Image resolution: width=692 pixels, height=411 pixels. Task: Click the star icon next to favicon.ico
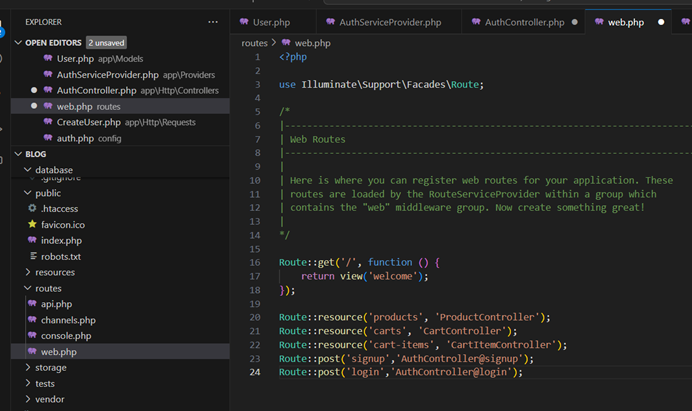(x=32, y=224)
